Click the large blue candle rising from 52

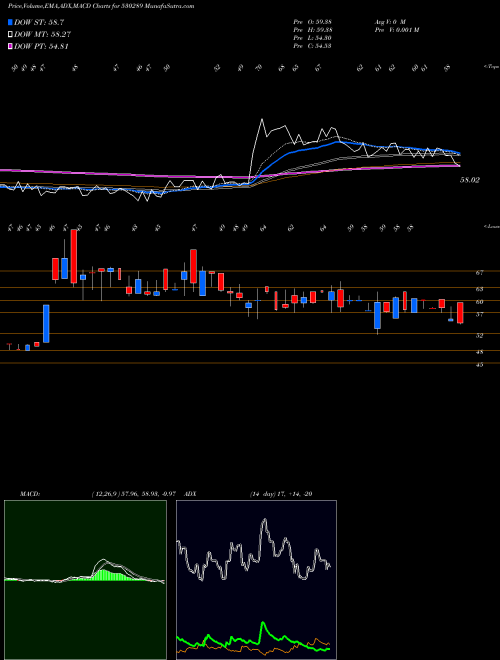click(x=46, y=324)
